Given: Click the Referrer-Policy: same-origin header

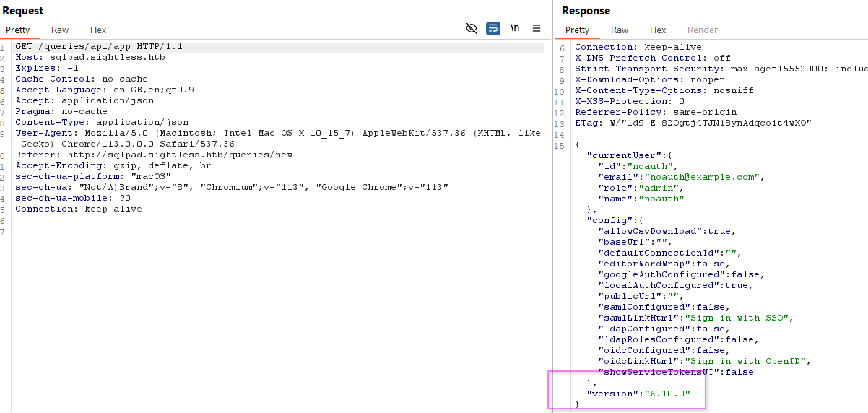Looking at the screenshot, I should (656, 112).
